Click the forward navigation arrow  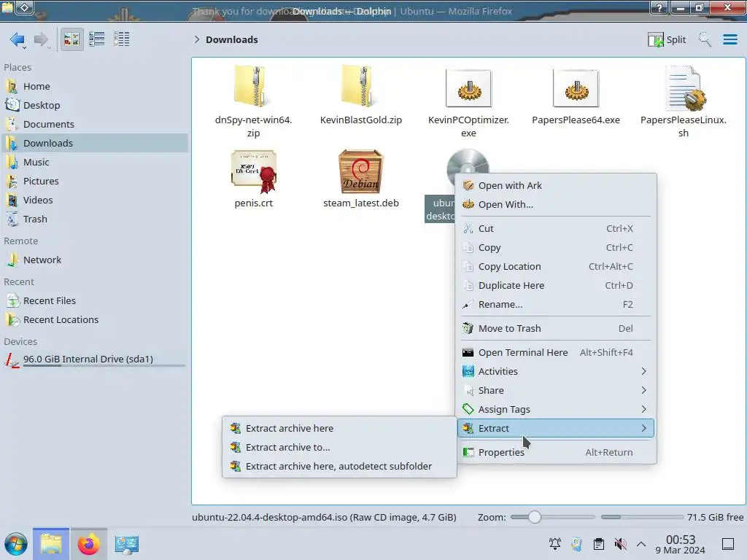(41, 39)
